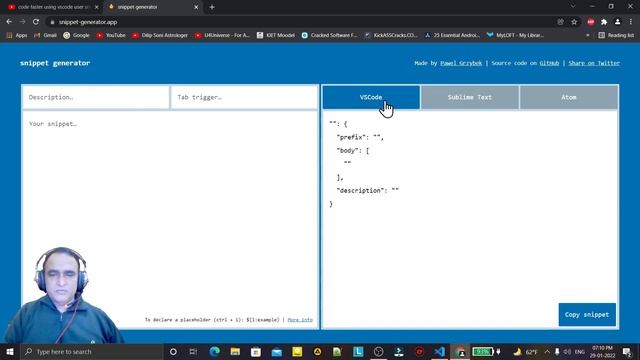
Task: Launch Microsoft Edge from taskbar
Action: click(215, 351)
